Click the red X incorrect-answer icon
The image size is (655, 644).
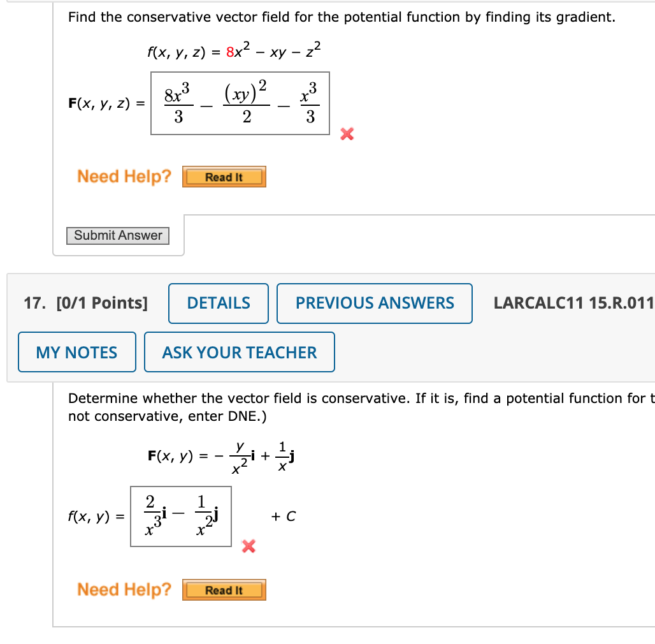click(x=346, y=135)
